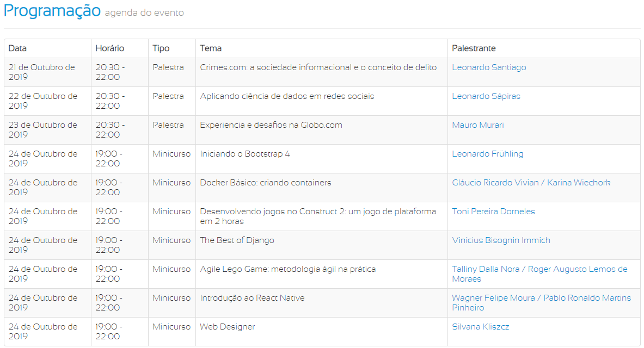This screenshot has height=348, width=644.
Task: Select the Web Designer minicurso theme cell
Action: point(227,327)
